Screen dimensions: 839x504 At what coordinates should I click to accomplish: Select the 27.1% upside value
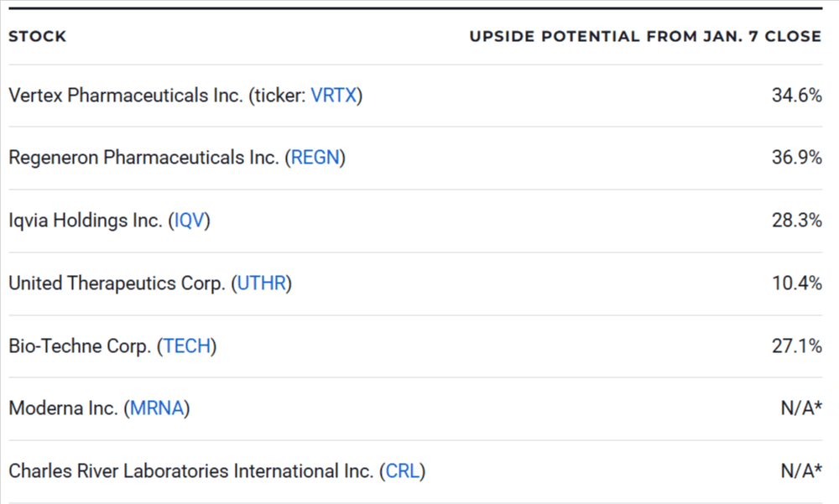pyautogui.click(x=796, y=346)
